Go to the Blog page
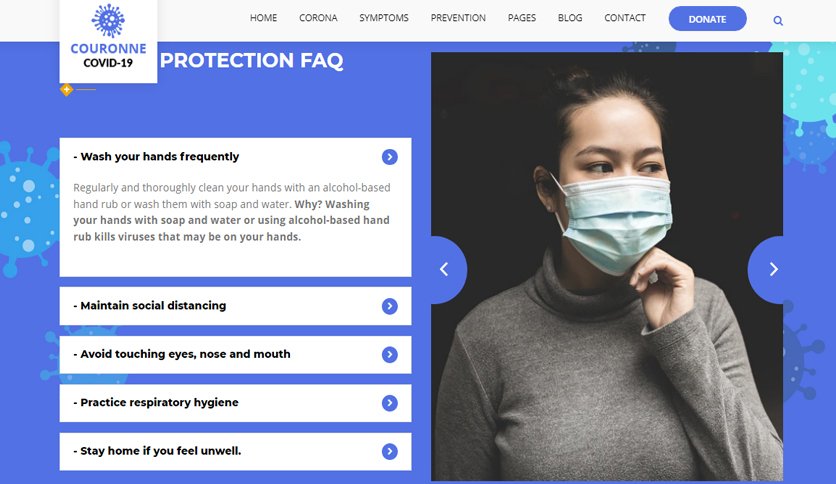The height and width of the screenshot is (484, 836). [570, 18]
